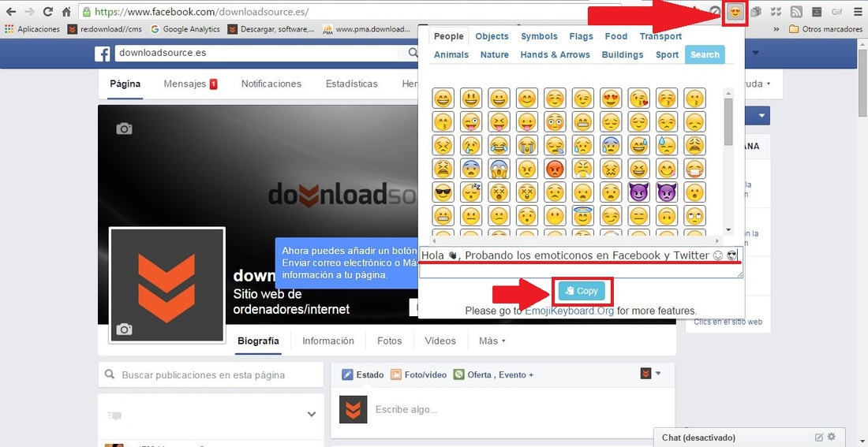Insert the winking tongue-out emoji
This screenshot has width=868, height=447.
click(471, 121)
